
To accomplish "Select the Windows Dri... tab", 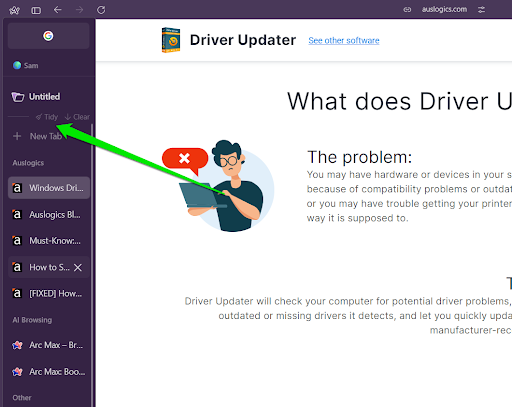I will (49, 188).
